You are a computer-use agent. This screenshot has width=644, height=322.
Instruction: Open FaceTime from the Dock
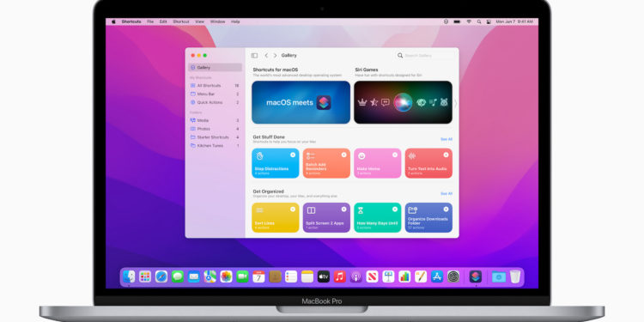coord(242,276)
